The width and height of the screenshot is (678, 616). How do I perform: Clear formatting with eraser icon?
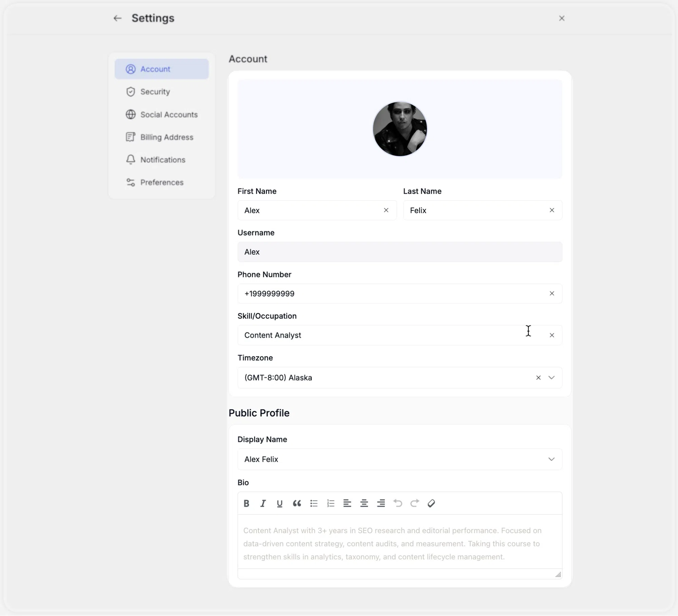coord(431,503)
